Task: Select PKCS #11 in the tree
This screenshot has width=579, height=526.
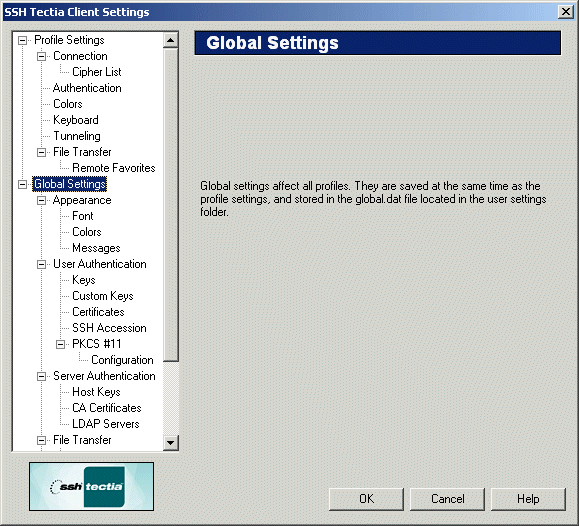Action: coord(96,344)
